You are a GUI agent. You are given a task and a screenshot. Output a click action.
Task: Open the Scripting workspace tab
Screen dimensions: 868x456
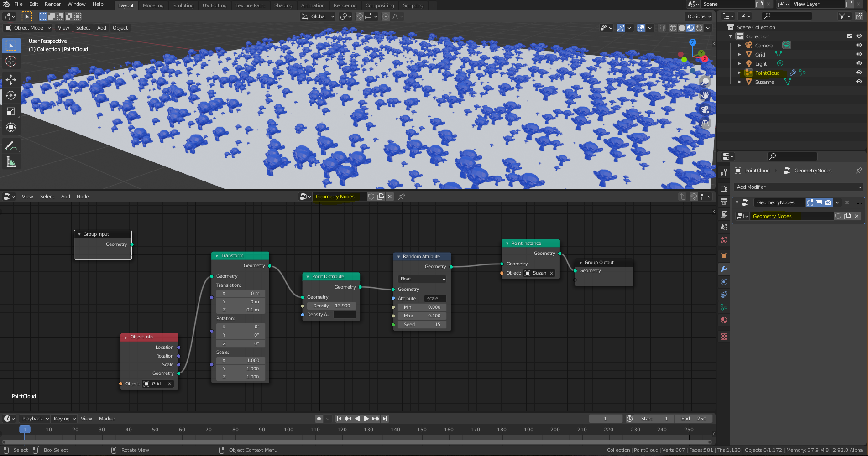[x=413, y=5]
